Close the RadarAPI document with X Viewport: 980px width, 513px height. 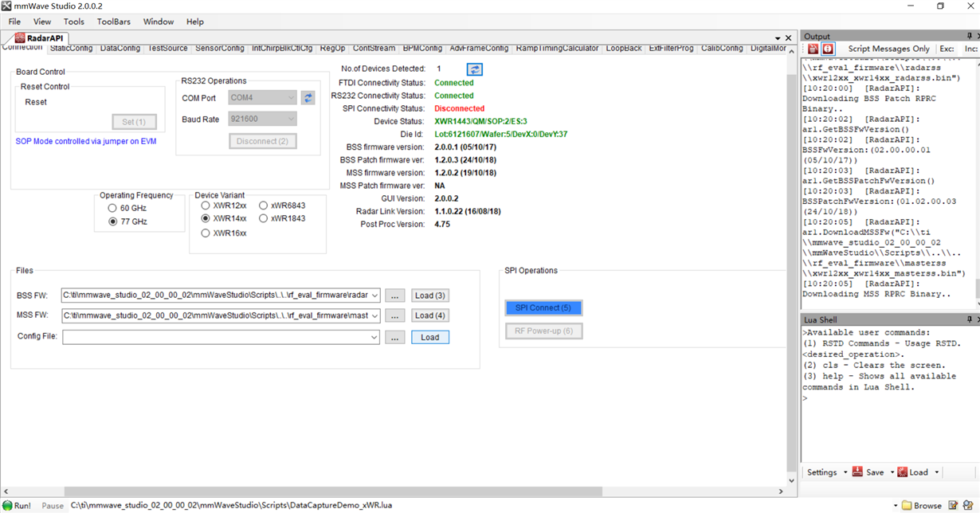(x=789, y=38)
